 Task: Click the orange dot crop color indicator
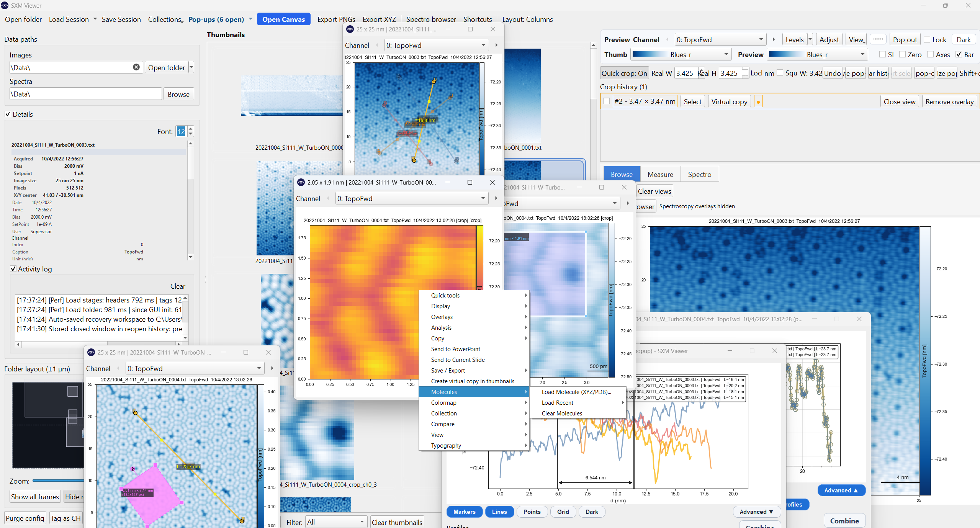pos(758,102)
